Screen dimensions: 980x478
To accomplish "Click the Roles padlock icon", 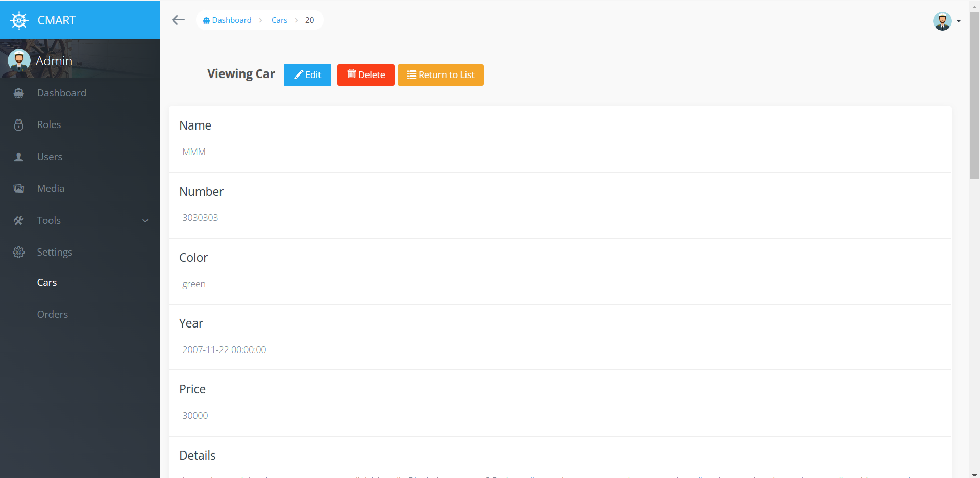I will [19, 124].
